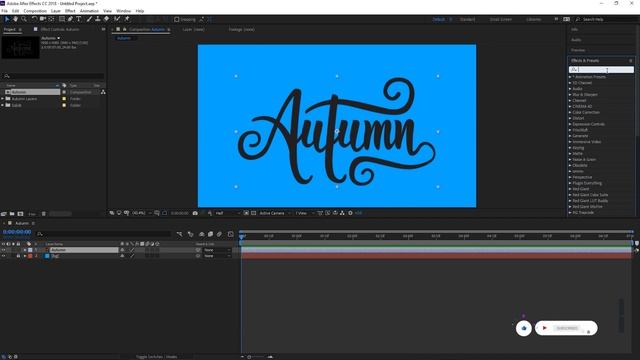Select the Pen tool

[x=70, y=19]
